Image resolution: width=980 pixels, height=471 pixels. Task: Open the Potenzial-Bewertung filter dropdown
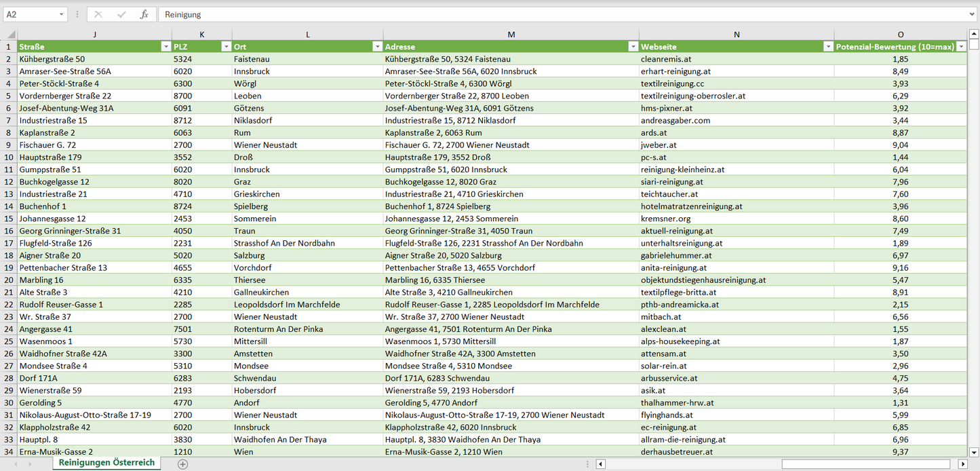coord(960,47)
